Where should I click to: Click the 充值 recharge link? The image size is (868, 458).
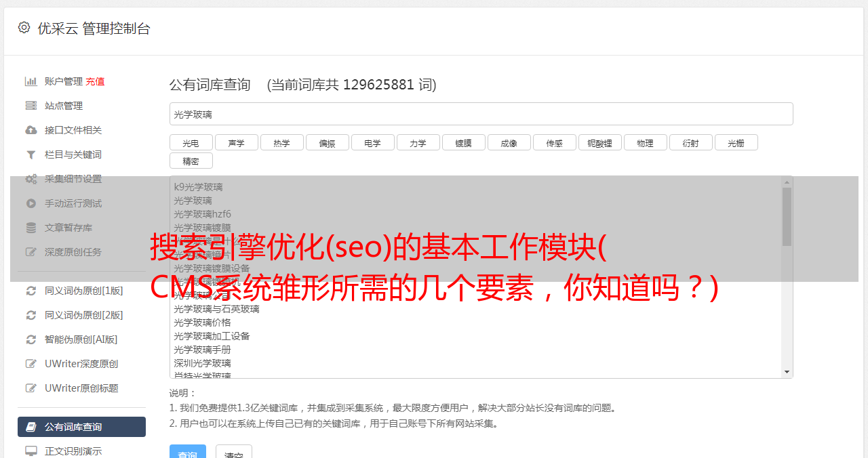pos(95,81)
